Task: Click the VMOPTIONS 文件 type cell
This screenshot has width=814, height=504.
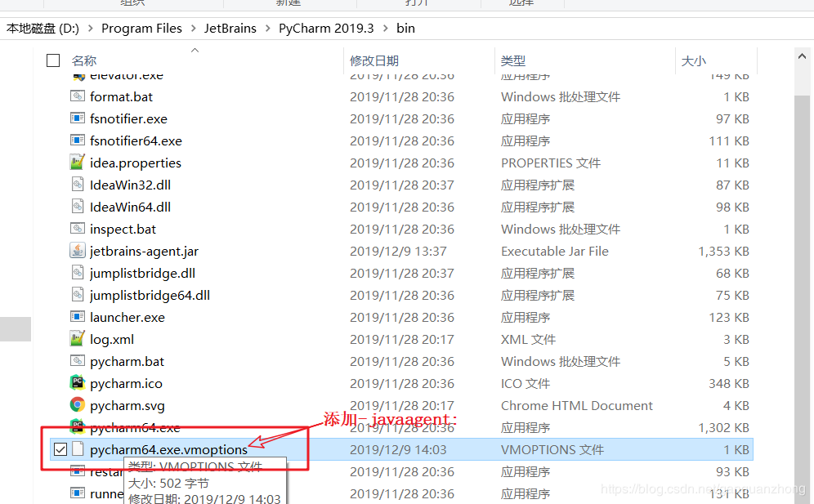Action: pos(552,449)
